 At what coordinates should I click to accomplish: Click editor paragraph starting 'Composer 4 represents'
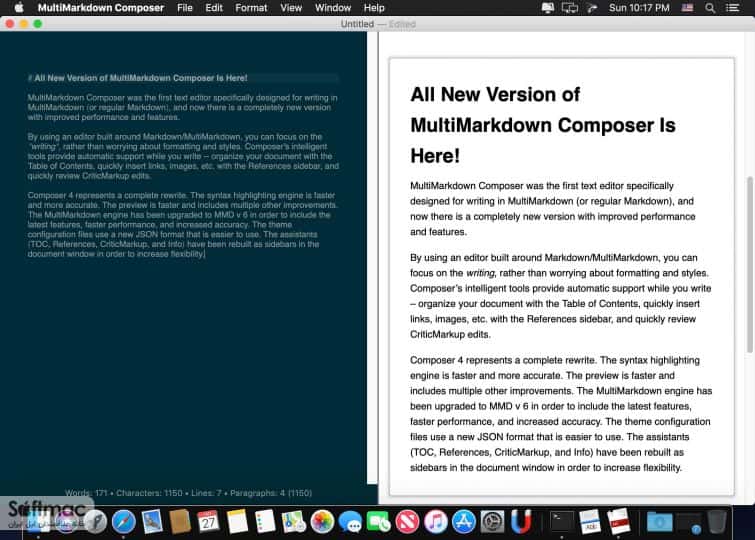tap(183, 224)
